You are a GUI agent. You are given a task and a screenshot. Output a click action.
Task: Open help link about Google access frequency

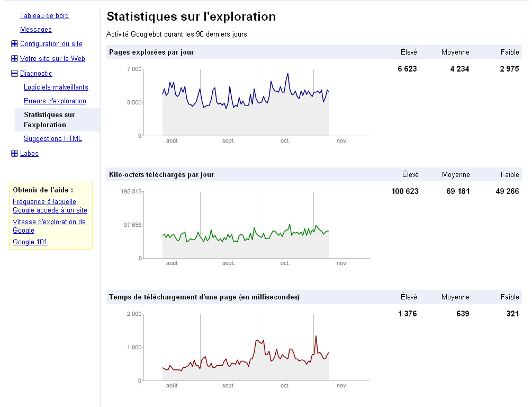pyautogui.click(x=50, y=206)
